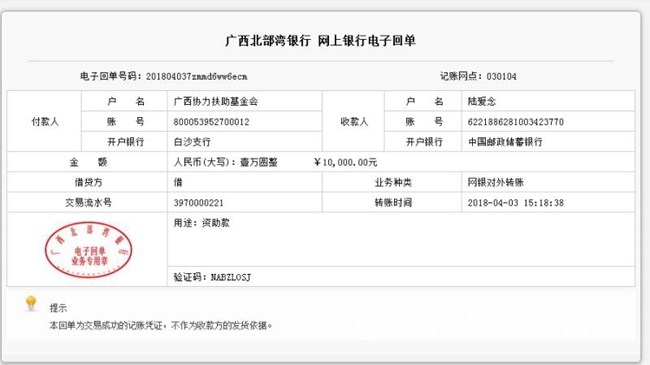Click the lightbulb tip icon
The image size is (650, 365).
tap(31, 304)
